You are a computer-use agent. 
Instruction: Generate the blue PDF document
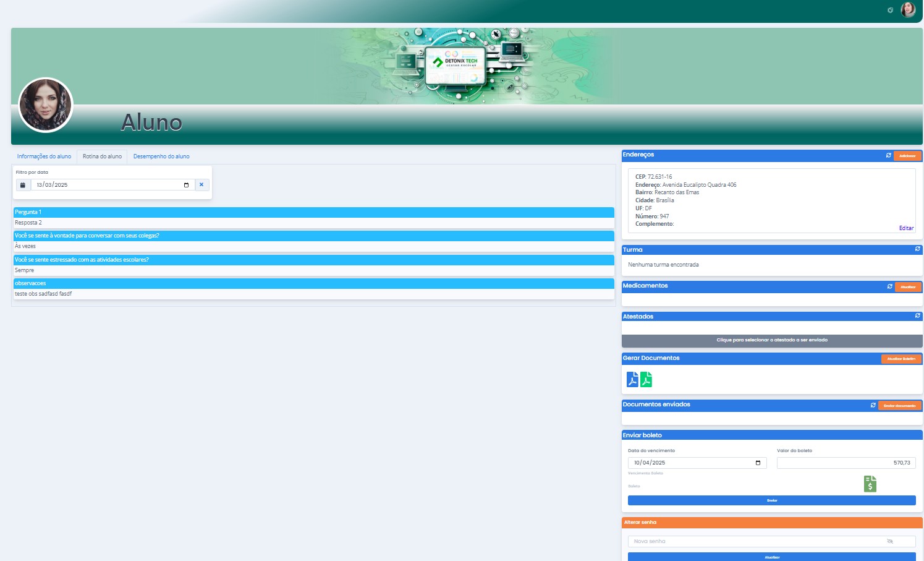coord(632,379)
